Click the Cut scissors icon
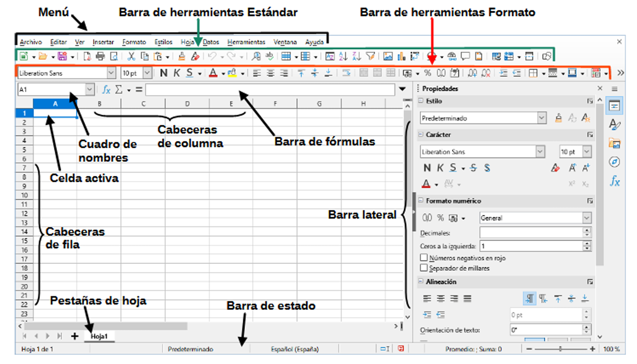Screen dimensions: 637x364 [x=131, y=56]
